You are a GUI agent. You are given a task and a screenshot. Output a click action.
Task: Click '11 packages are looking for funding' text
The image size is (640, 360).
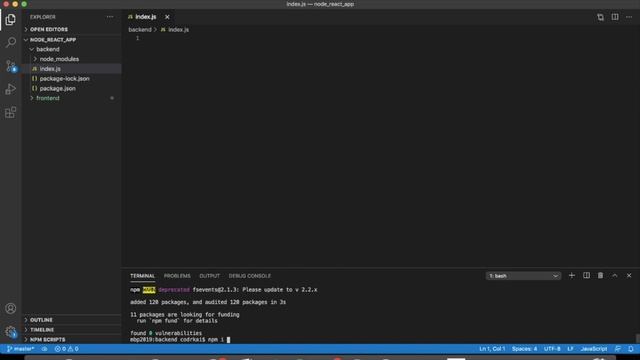pyautogui.click(x=184, y=314)
